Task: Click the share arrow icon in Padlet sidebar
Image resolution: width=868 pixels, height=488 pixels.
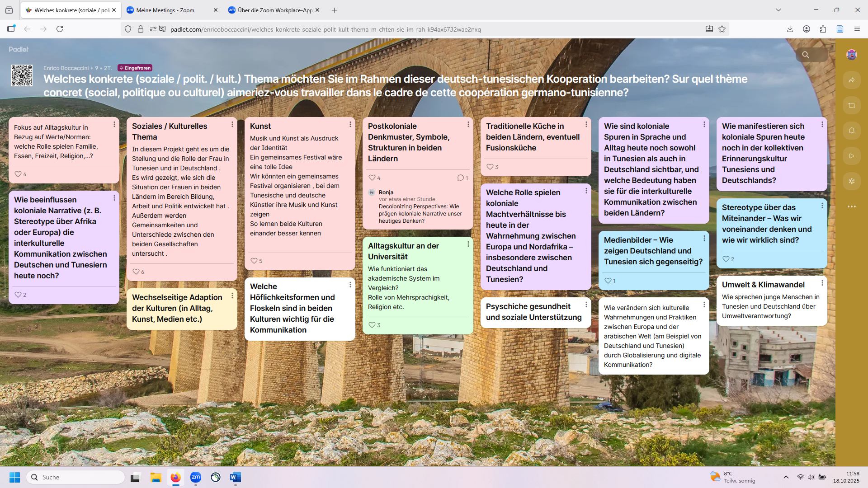Action: (851, 80)
